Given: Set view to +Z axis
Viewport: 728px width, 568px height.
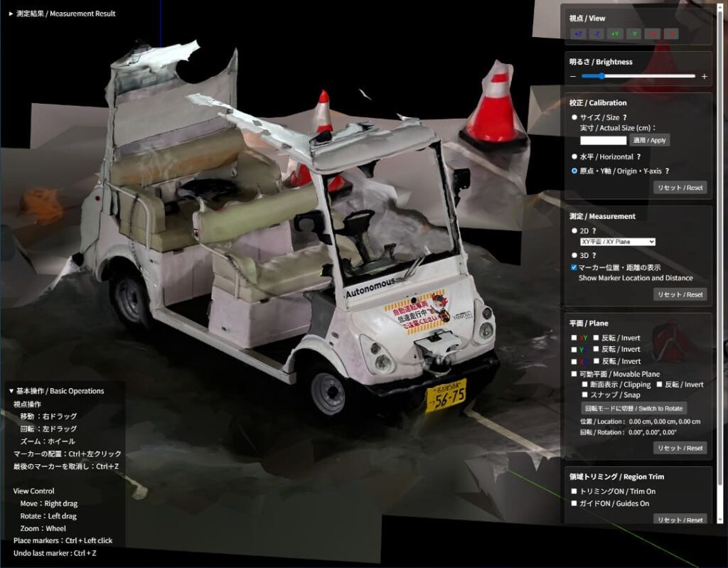Looking at the screenshot, I should 579,34.
